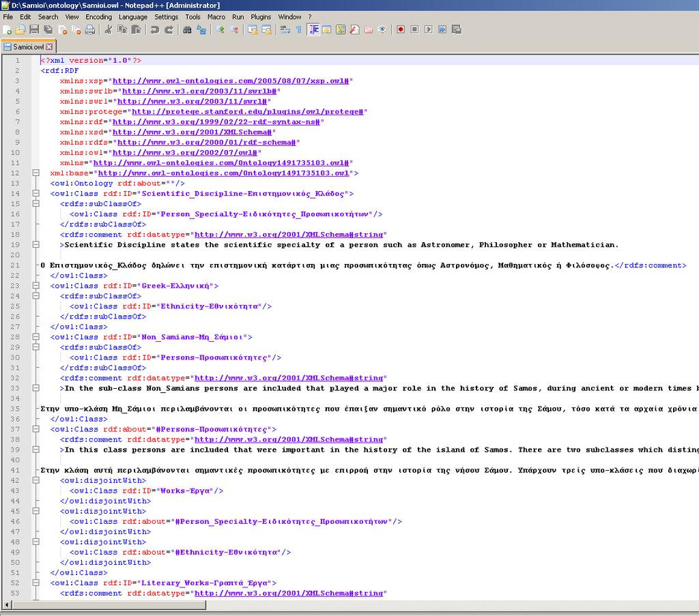Click the Copy toolbar icon
The height and width of the screenshot is (616, 699).
pyautogui.click(x=122, y=30)
